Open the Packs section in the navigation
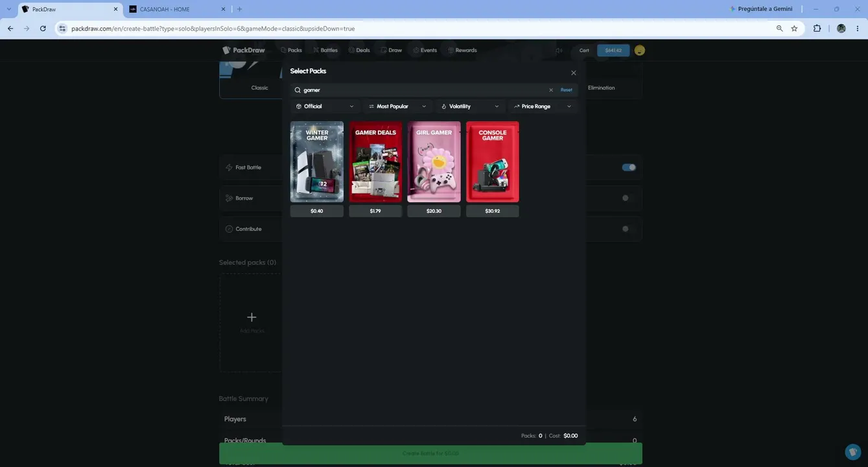The height and width of the screenshot is (467, 868). click(291, 50)
